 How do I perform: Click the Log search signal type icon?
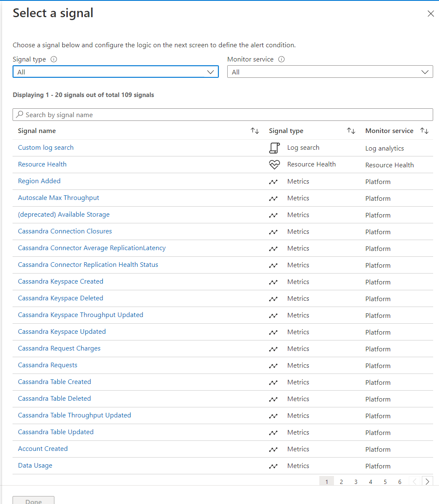275,148
